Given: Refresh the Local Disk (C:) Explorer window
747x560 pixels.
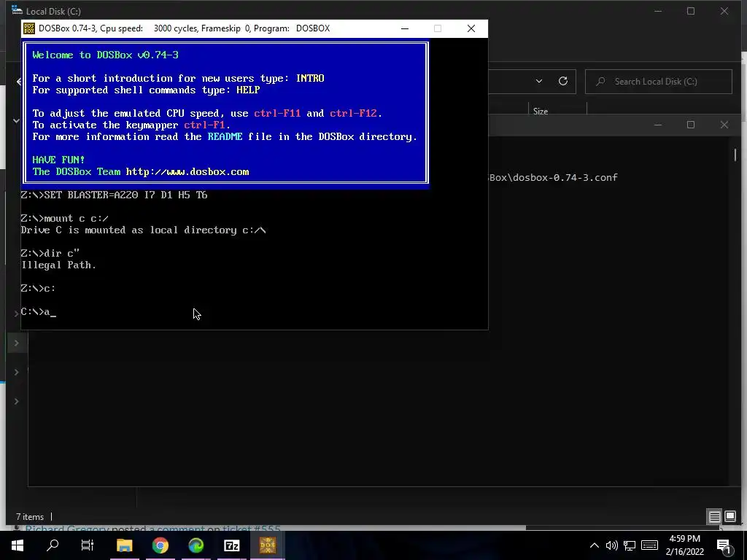Looking at the screenshot, I should 563,82.
